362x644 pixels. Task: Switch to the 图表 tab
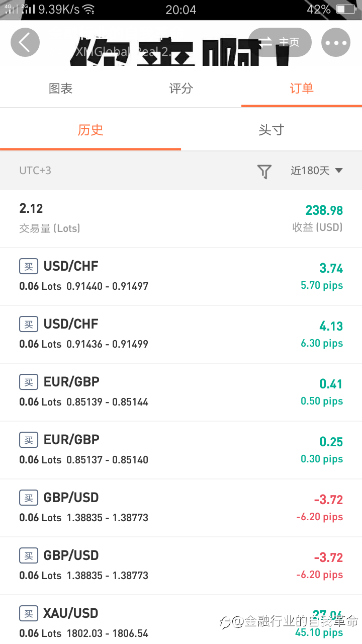point(60,89)
